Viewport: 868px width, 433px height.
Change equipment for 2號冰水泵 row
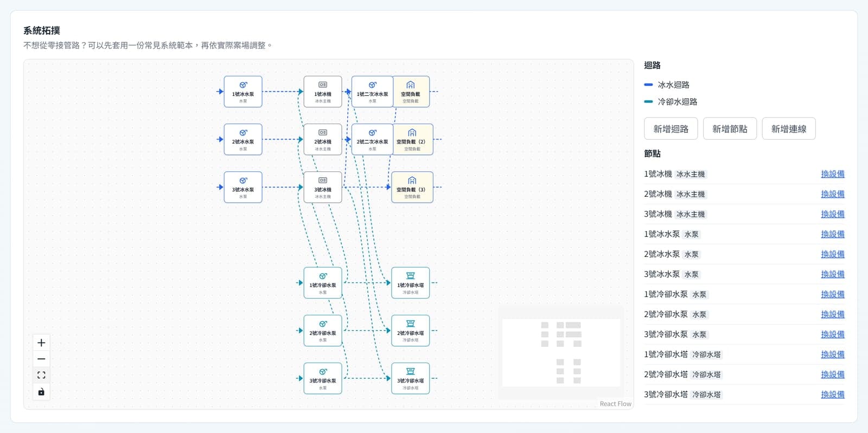833,254
